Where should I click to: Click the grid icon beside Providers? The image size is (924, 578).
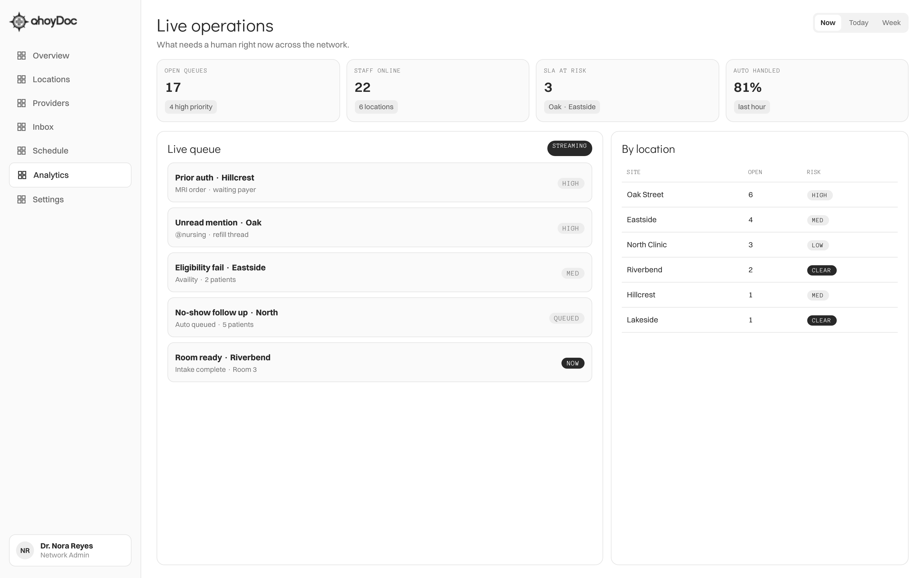[x=21, y=103]
